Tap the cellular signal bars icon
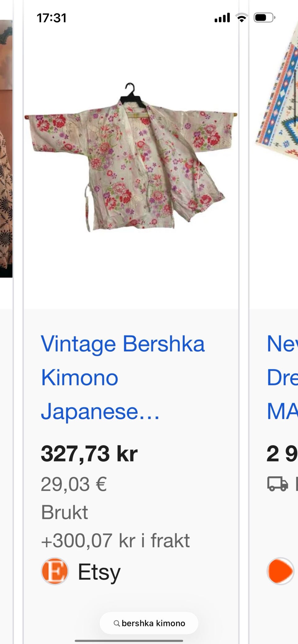This screenshot has height=644, width=298. 222,18
